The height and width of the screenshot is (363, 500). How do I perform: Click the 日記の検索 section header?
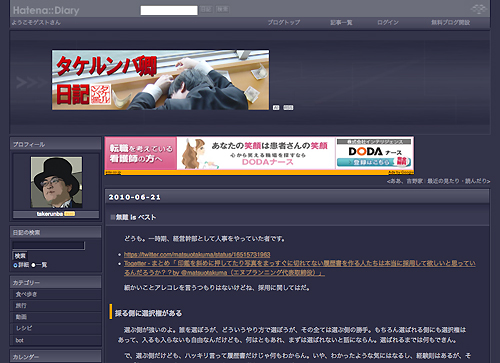[55, 233]
